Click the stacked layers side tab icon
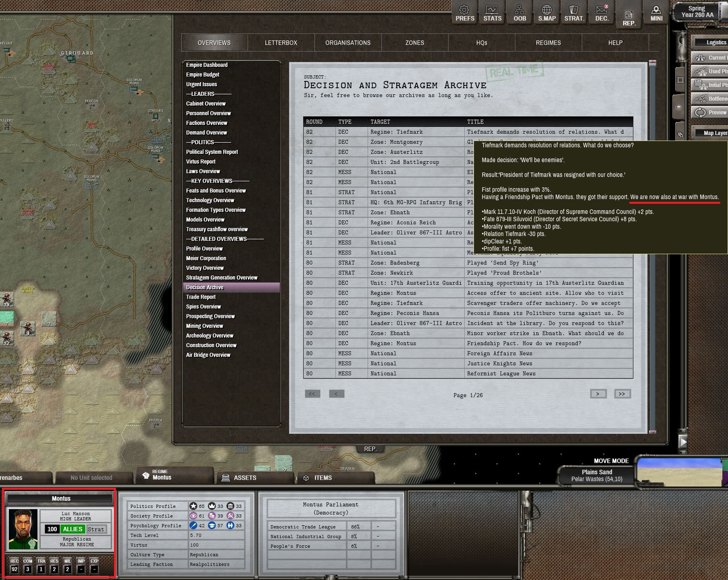The image size is (728, 580). point(679,108)
